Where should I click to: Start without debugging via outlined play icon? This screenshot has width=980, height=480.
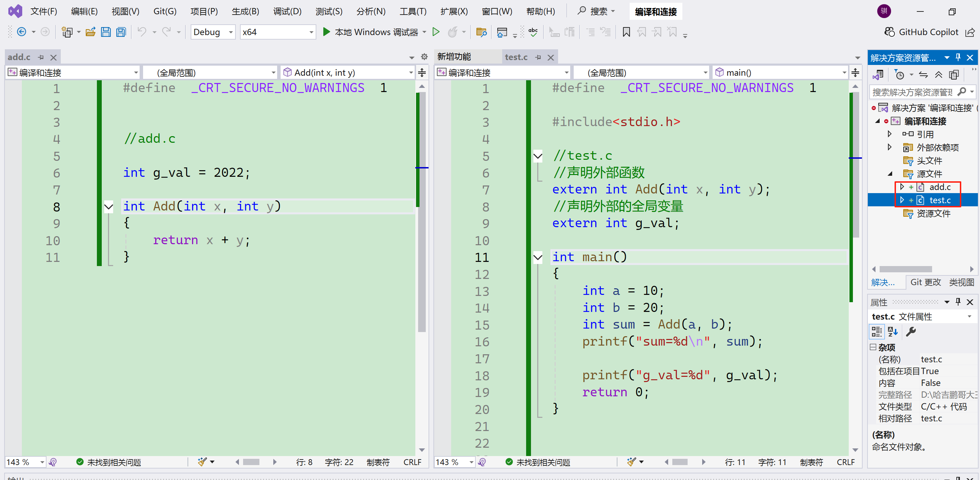[x=436, y=32]
